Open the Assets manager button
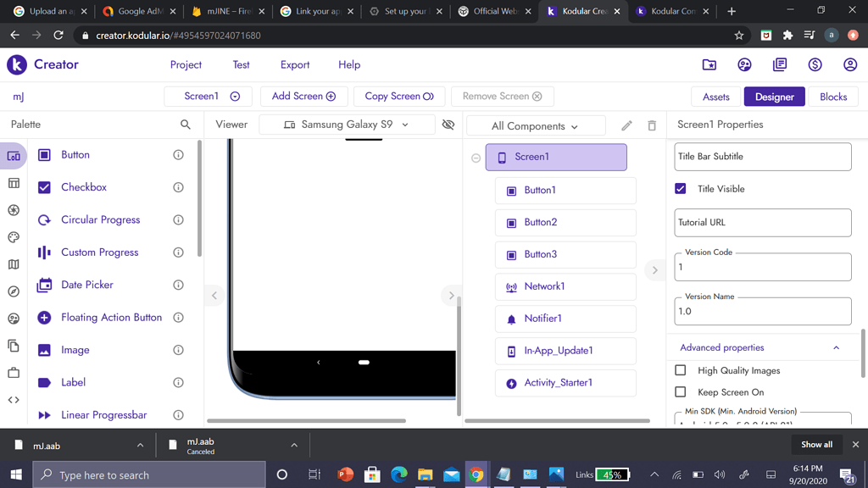This screenshot has height=488, width=868. pyautogui.click(x=715, y=97)
